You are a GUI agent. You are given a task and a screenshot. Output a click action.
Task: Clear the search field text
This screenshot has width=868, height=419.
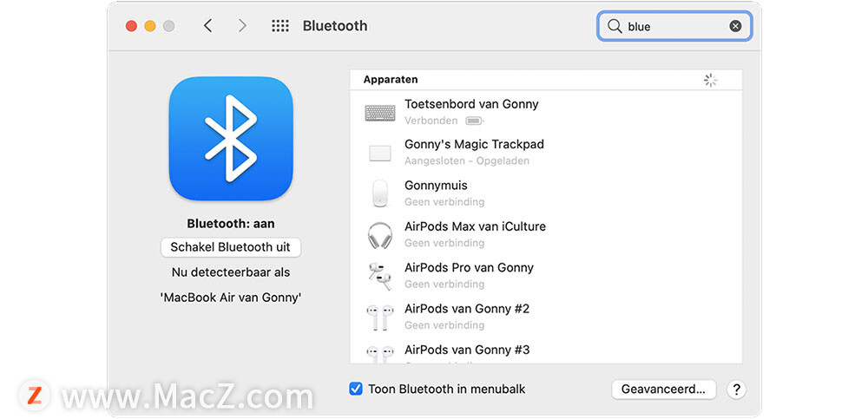click(x=735, y=26)
